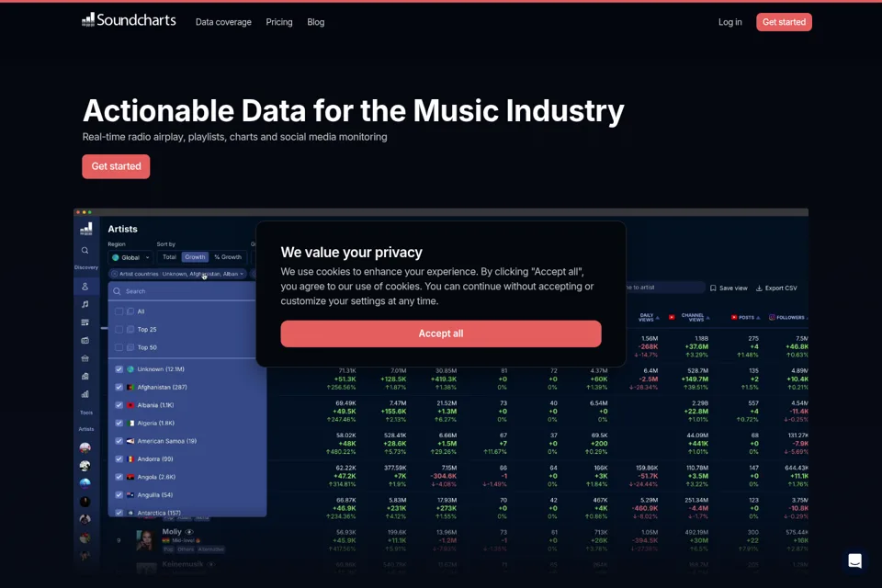Sort by Daily Views column arrow
Image resolution: width=882 pixels, height=588 pixels.
click(658, 318)
